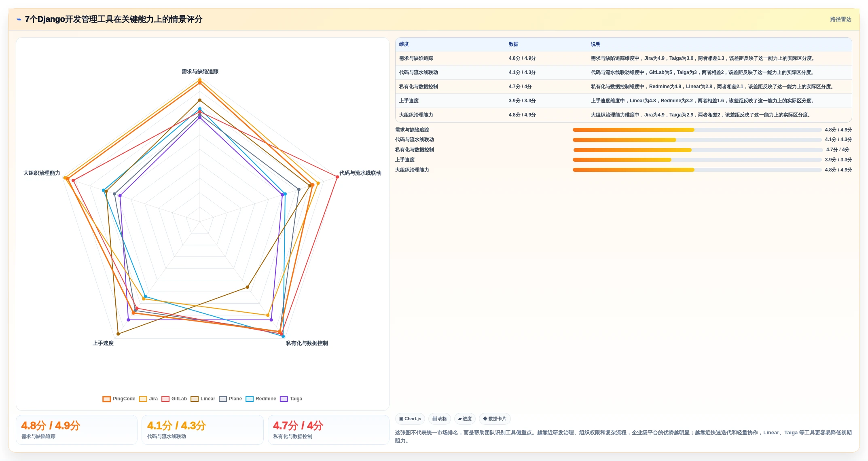
Task: Open the 4.1分 / 4.3分 data card
Action: click(x=202, y=430)
